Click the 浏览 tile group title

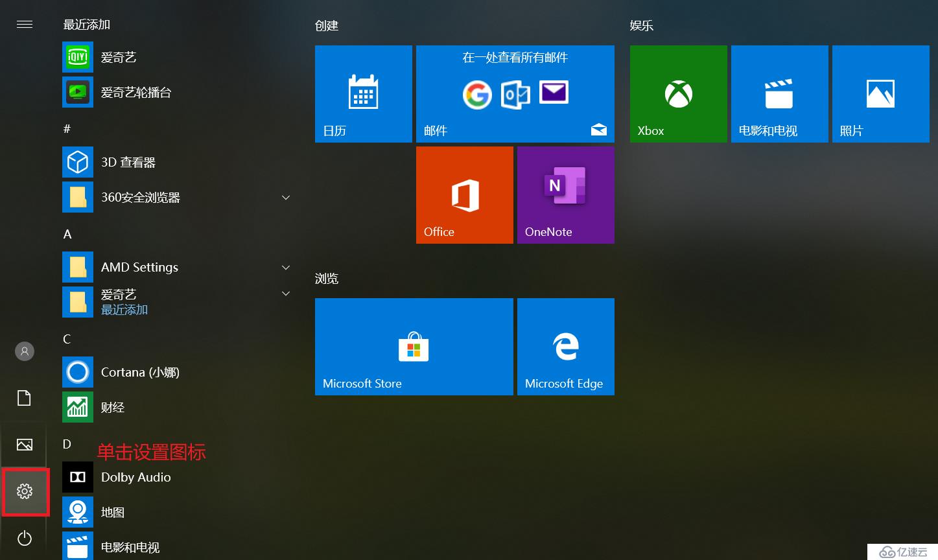[327, 279]
